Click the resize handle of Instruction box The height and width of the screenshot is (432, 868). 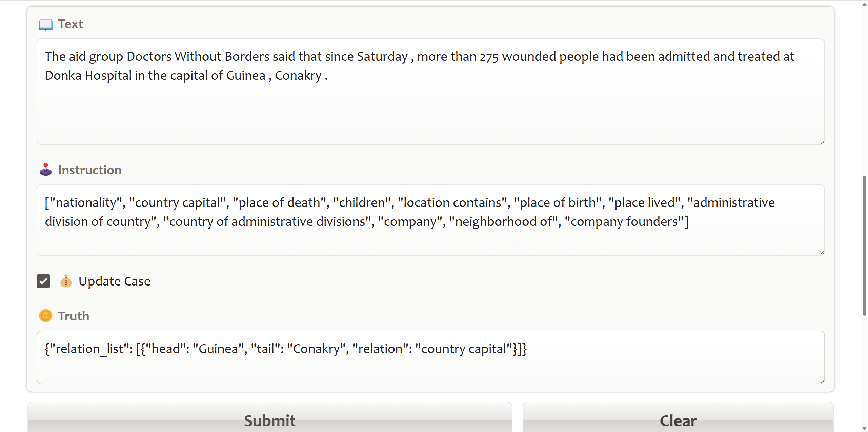[x=822, y=253]
